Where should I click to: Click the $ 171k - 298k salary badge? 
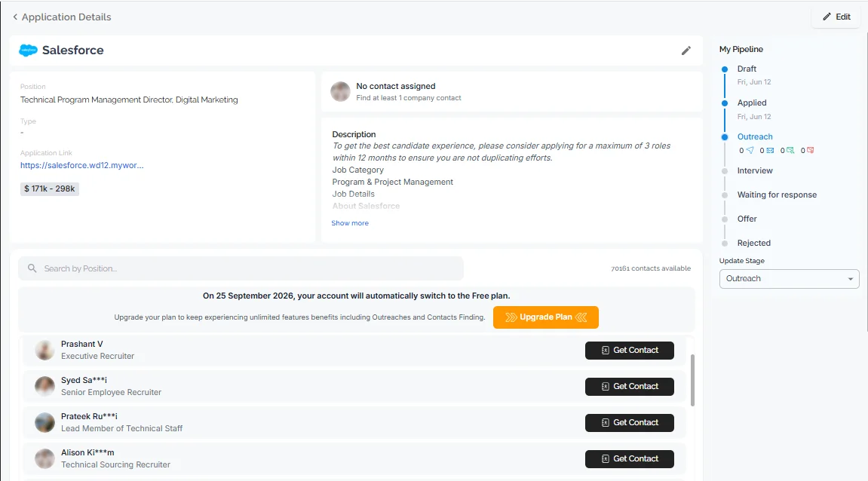tap(50, 188)
